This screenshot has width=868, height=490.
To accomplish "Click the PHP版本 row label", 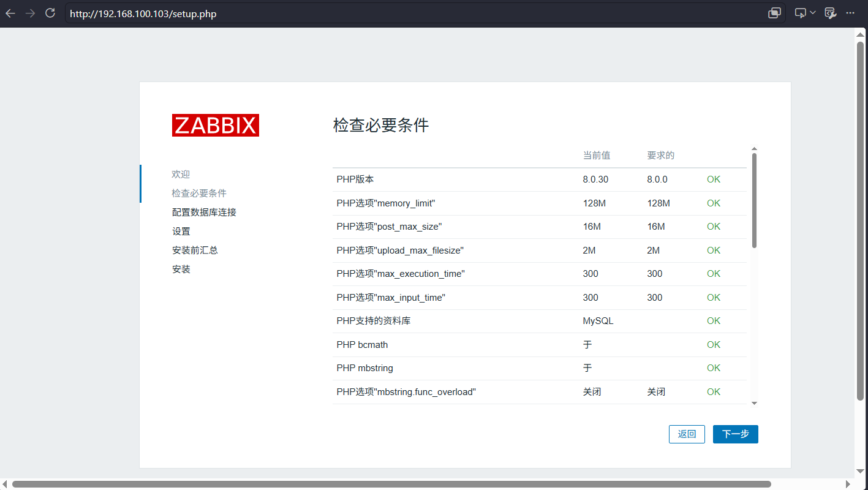I will click(x=355, y=179).
